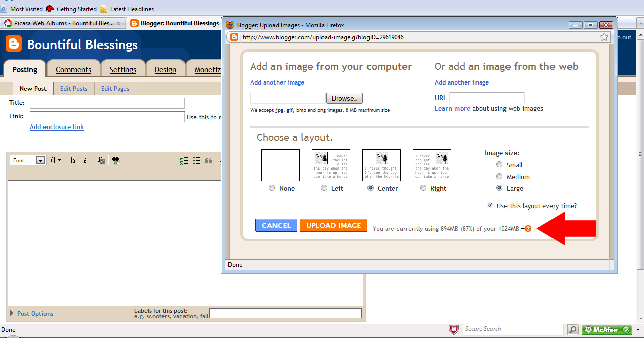644x338 pixels.
Task: Insert a bulleted list
Action: (196, 160)
